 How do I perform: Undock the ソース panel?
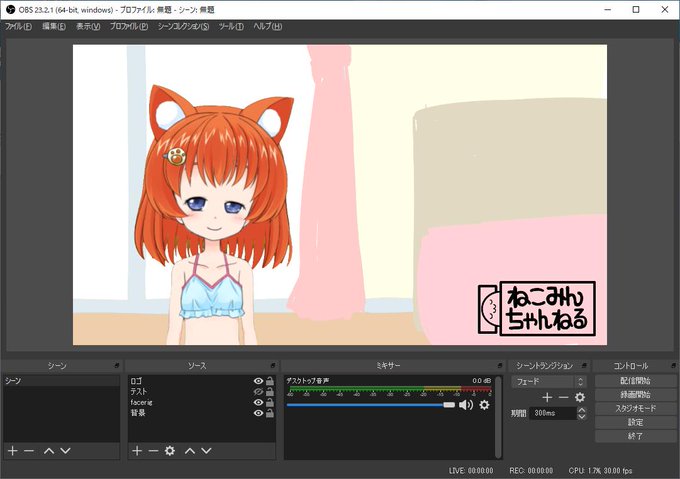coord(273,365)
